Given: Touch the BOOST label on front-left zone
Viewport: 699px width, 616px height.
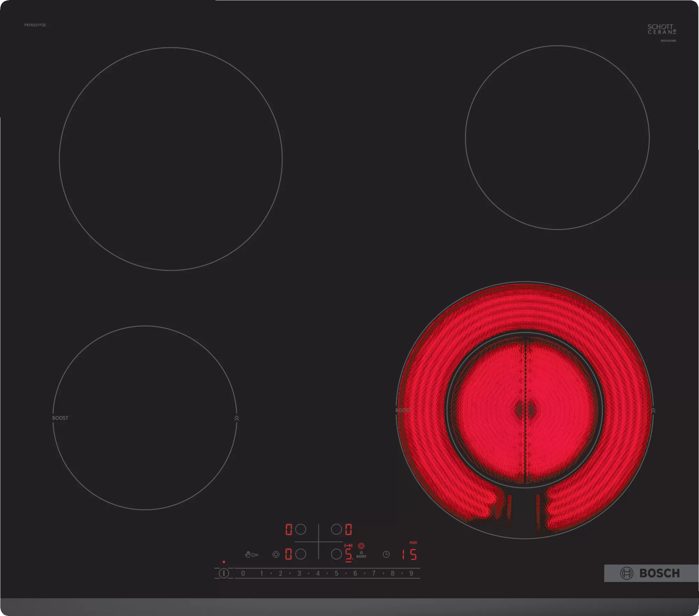Looking at the screenshot, I should click(60, 418).
